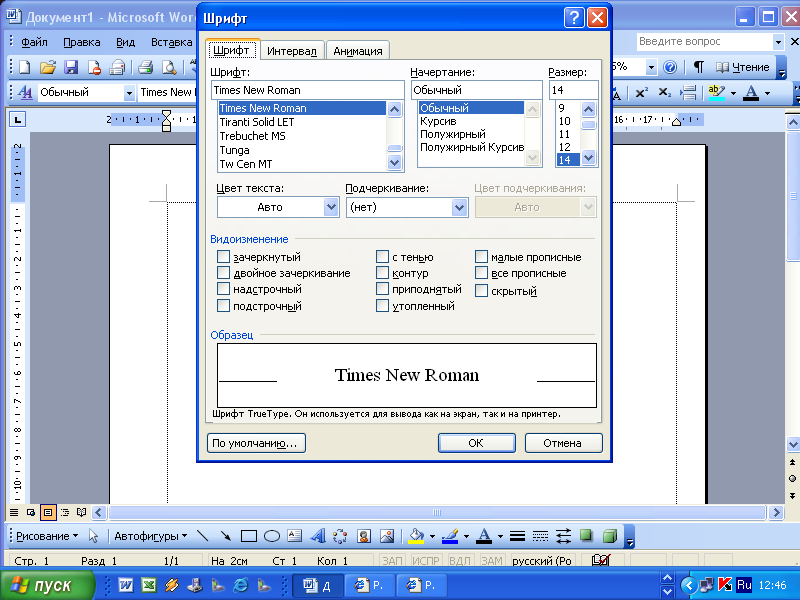
Task: Click the Fill Color paint bucket icon
Action: [x=416, y=536]
